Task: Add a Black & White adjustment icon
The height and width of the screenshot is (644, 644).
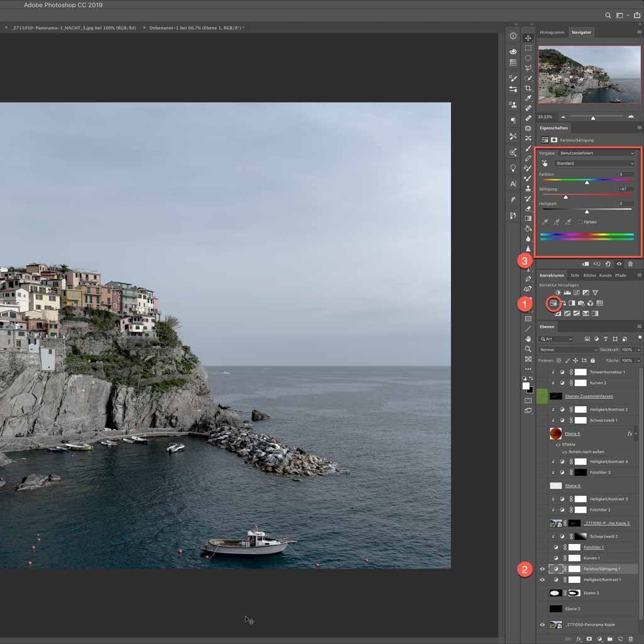Action: click(x=572, y=303)
